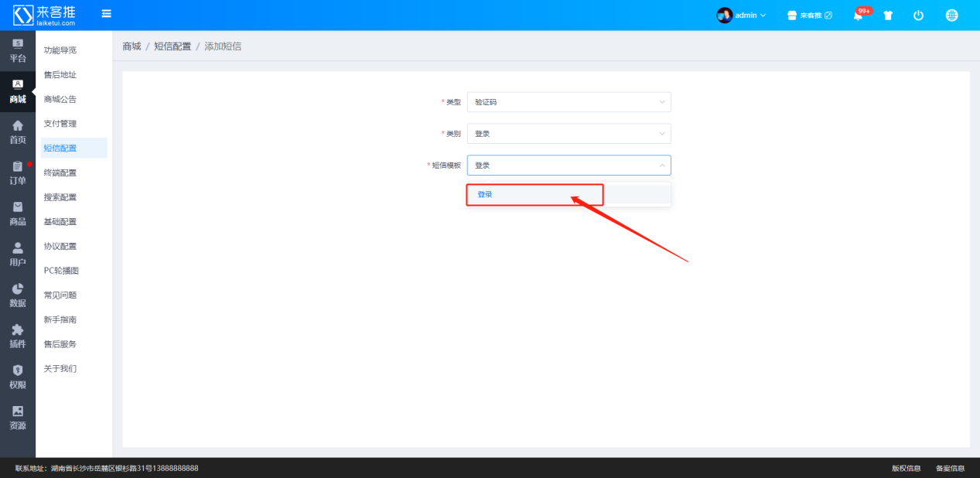
Task: Select 协议配置 menu item
Action: pyautogui.click(x=73, y=246)
